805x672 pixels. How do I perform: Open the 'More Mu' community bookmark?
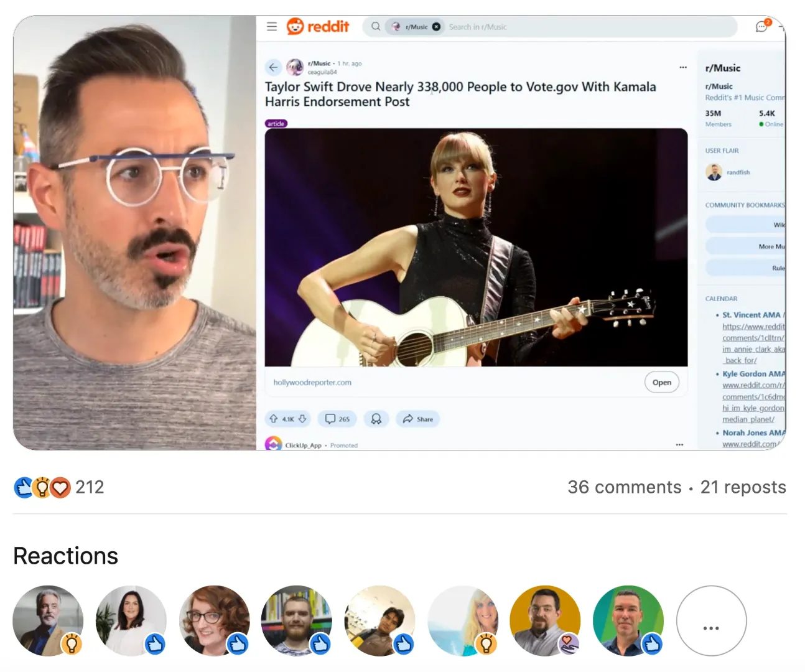tap(745, 246)
